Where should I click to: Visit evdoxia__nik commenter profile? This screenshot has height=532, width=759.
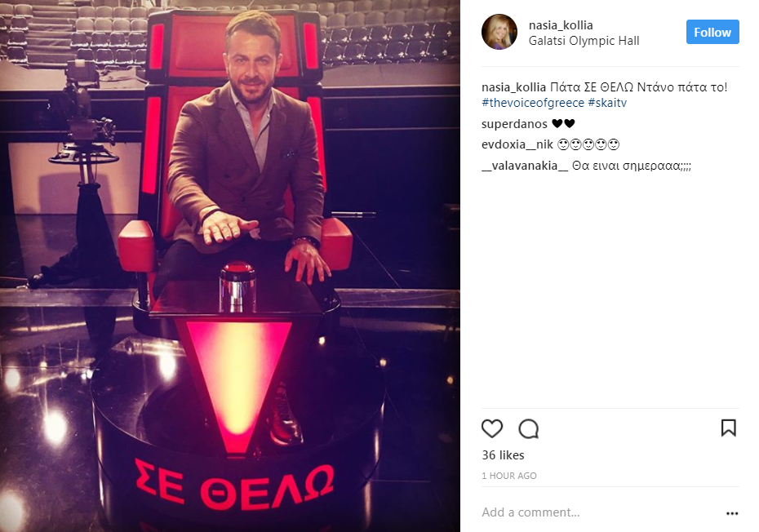coord(517,144)
